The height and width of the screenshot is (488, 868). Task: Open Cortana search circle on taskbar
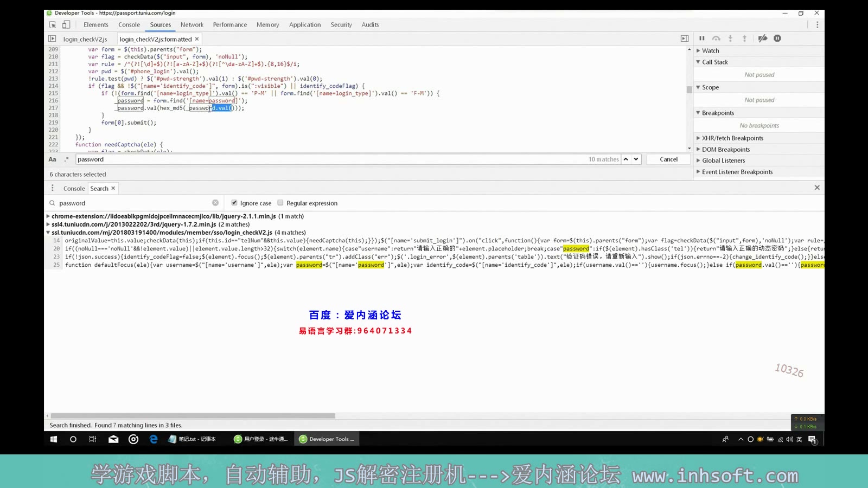click(x=73, y=439)
